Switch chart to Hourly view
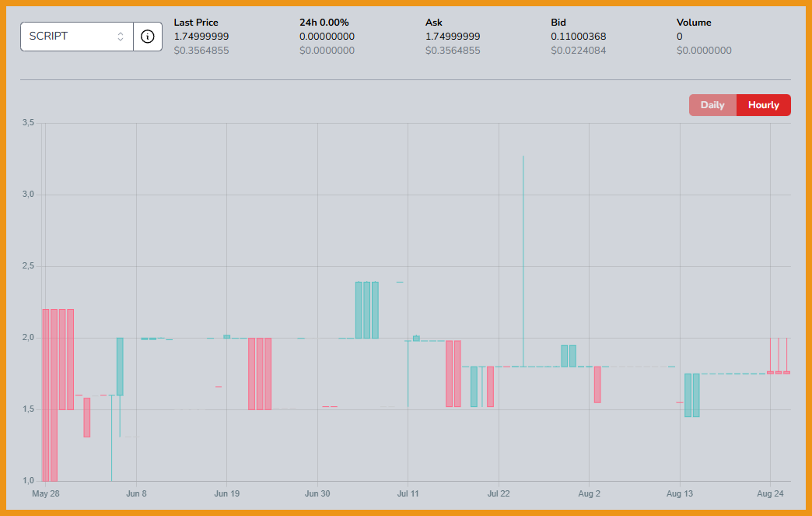 pos(763,105)
